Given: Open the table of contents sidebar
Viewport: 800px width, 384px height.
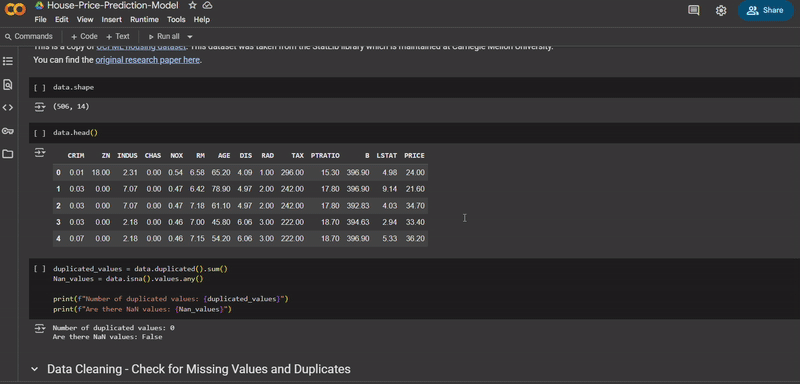Looking at the screenshot, I should tap(8, 61).
